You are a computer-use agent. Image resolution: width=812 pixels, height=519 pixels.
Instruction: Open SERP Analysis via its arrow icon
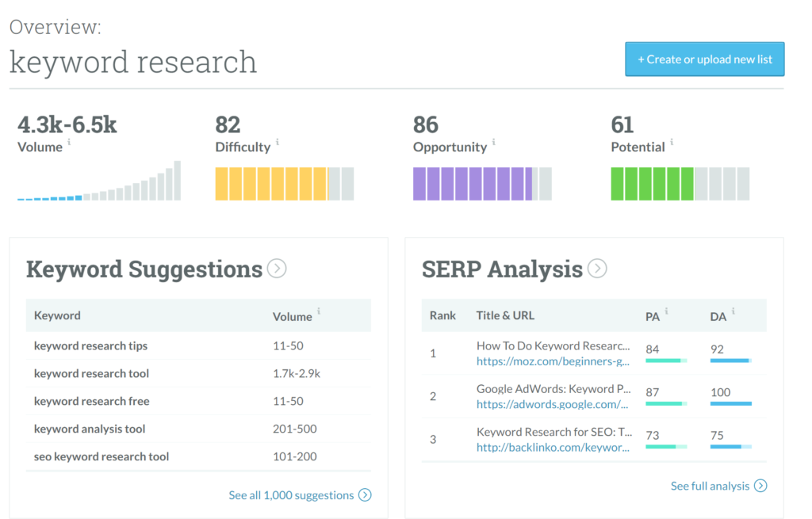pyautogui.click(x=597, y=269)
